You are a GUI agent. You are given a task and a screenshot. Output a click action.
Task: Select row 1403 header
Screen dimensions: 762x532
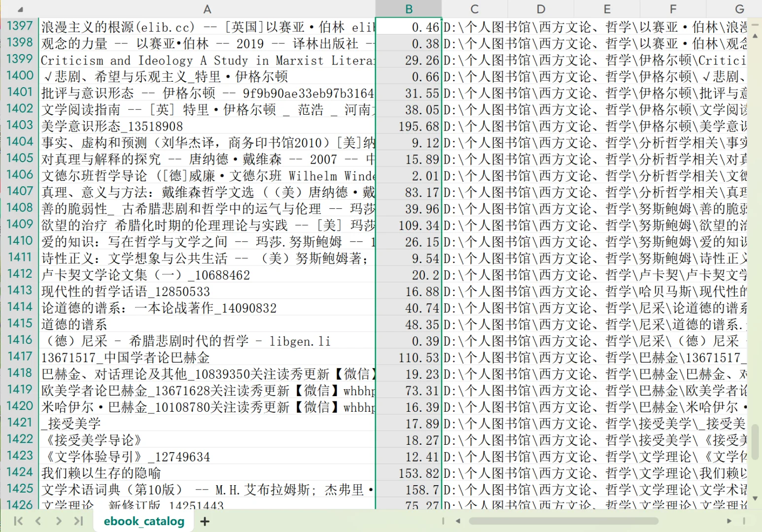[x=20, y=125]
